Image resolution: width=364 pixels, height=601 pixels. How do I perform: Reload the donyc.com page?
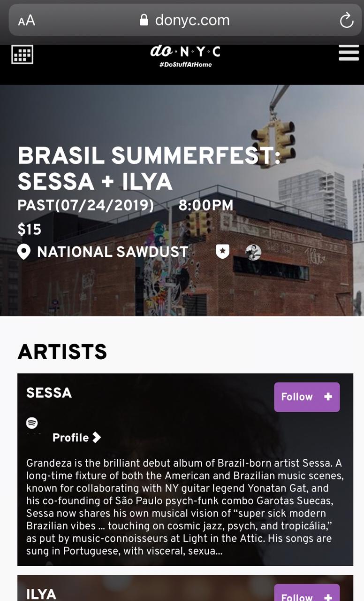coord(346,21)
